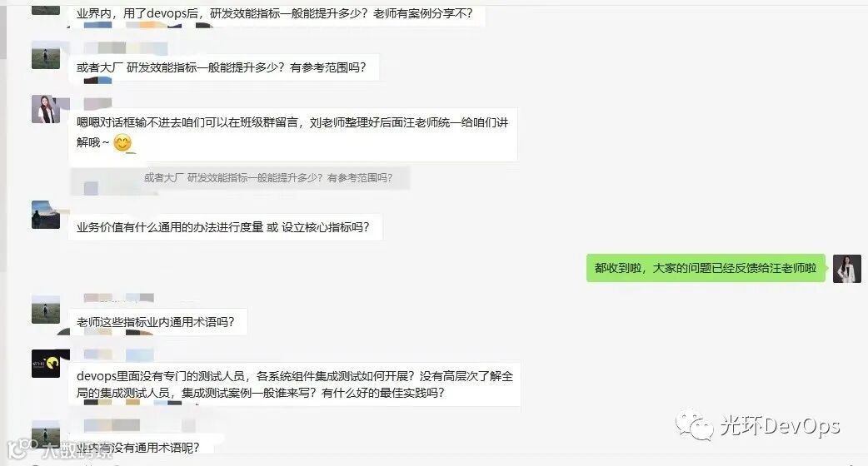This screenshot has width=868, height=466.
Task: Click the field-photo avatar beside 老师这些指标 message
Action: 46,310
